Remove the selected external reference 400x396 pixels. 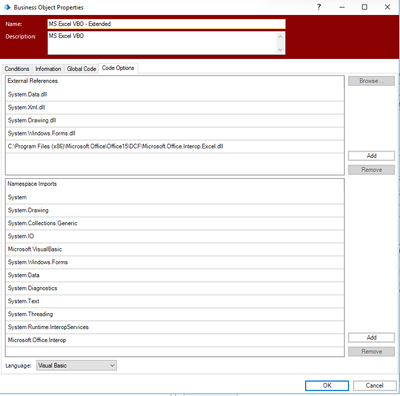coord(371,170)
